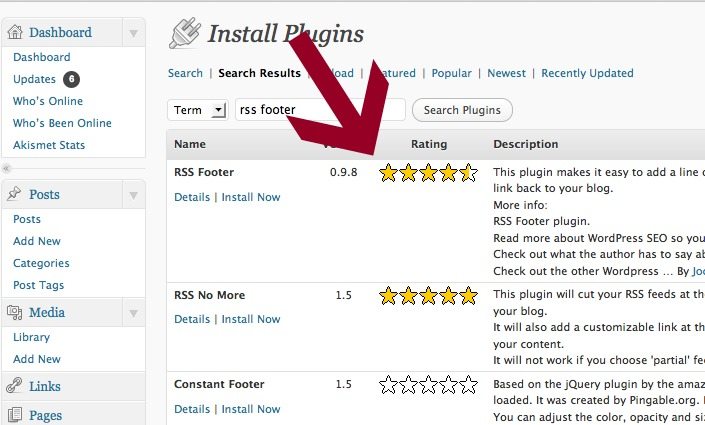Click the Links chain icon
The width and height of the screenshot is (705, 425).
click(14, 385)
